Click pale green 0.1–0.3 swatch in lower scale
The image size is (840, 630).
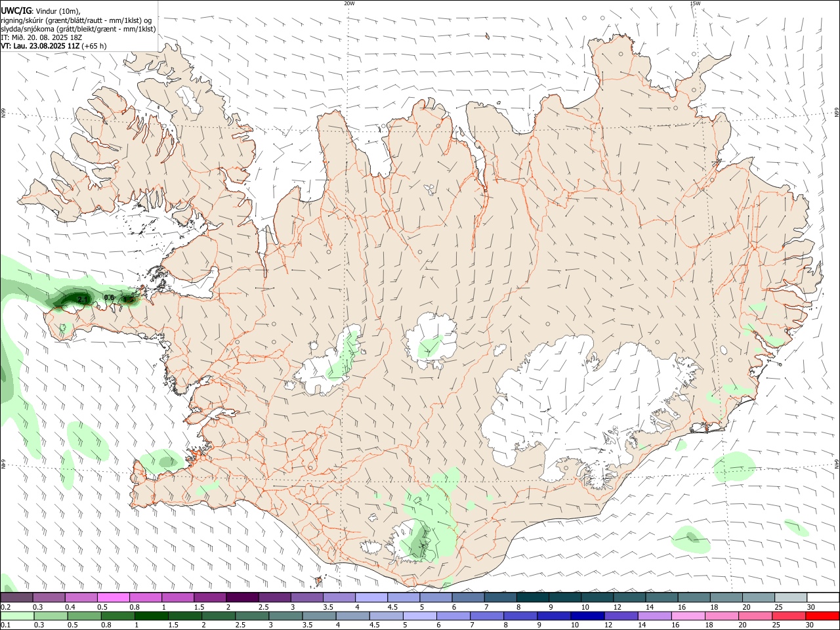pyautogui.click(x=17, y=616)
